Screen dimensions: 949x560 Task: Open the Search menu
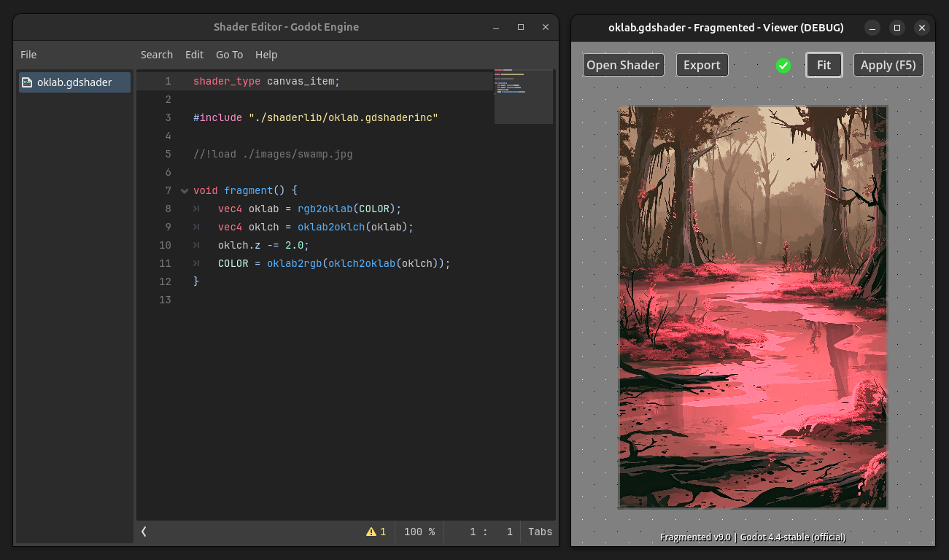157,54
